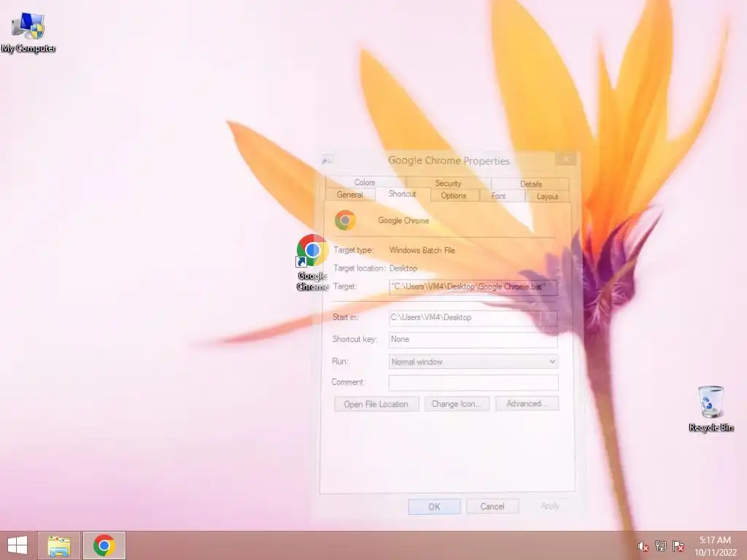
Task: Open the My Computer desktop icon
Action: pos(28,32)
